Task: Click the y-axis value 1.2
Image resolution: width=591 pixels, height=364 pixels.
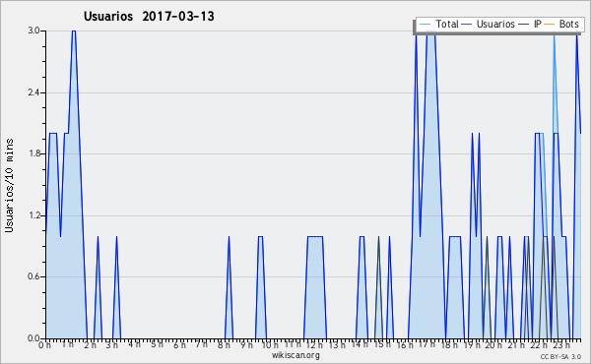Action: [x=34, y=215]
